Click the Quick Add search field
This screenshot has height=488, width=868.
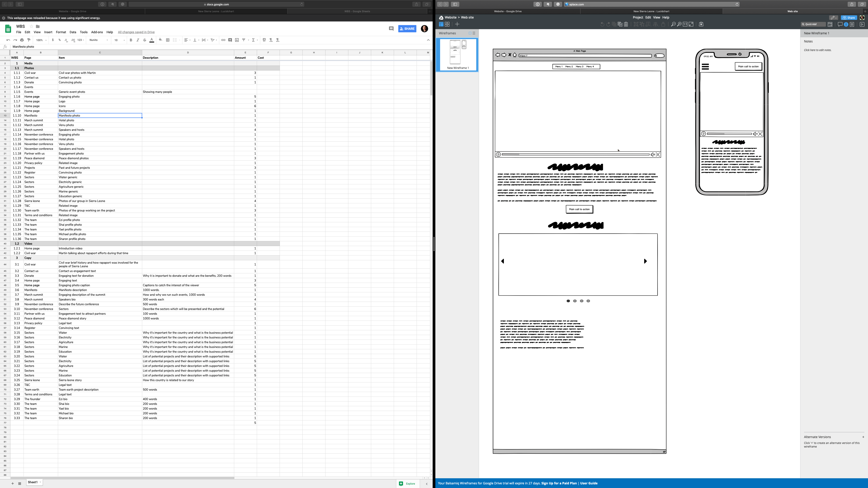[813, 24]
